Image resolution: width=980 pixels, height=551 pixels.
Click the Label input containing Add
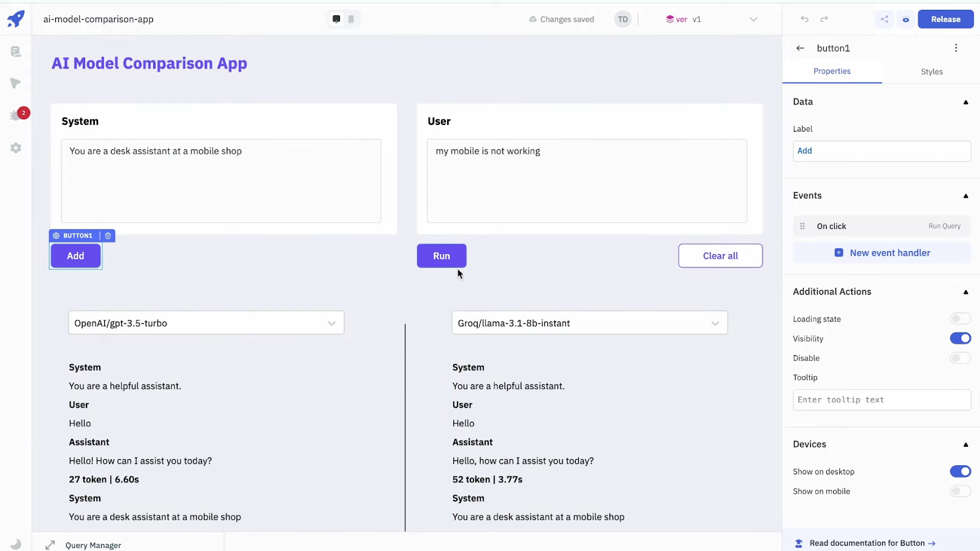coord(882,151)
